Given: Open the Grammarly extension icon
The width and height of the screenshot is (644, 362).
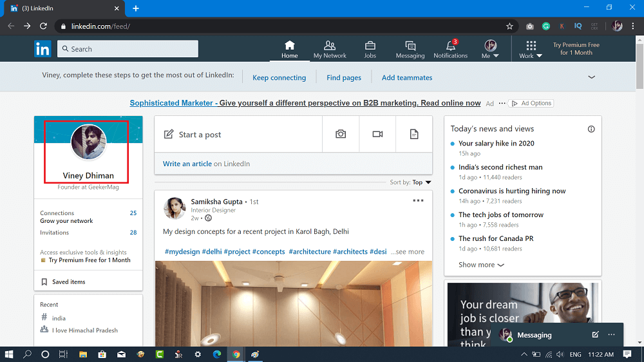Looking at the screenshot, I should pos(546,26).
